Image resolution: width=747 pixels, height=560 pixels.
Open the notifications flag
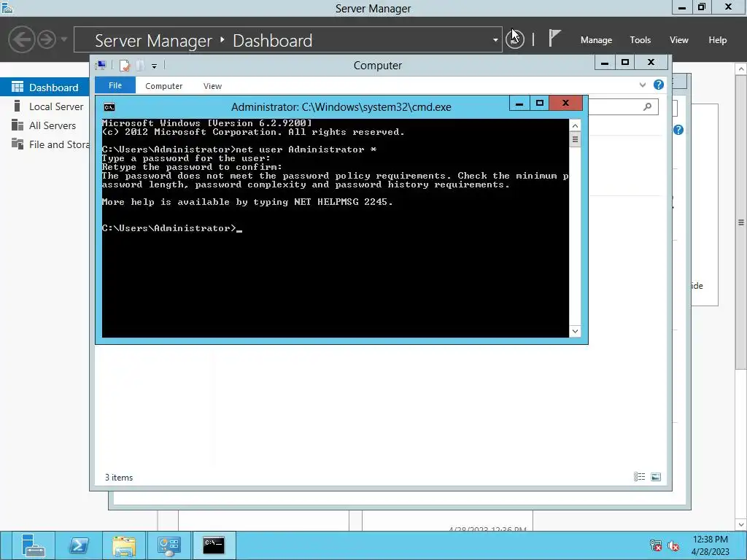554,39
